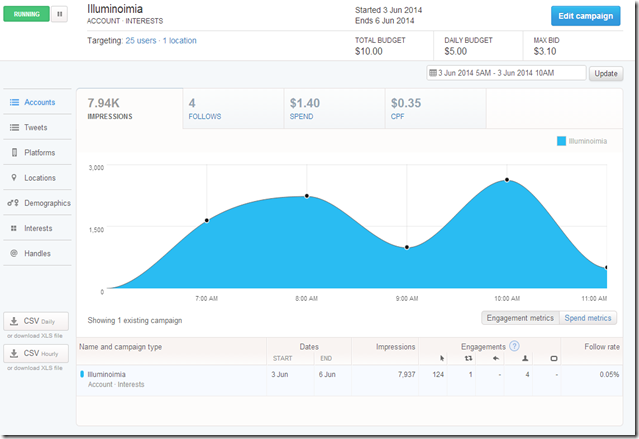Click the retweet icon column header
The width and height of the screenshot is (639, 439).
tap(471, 358)
